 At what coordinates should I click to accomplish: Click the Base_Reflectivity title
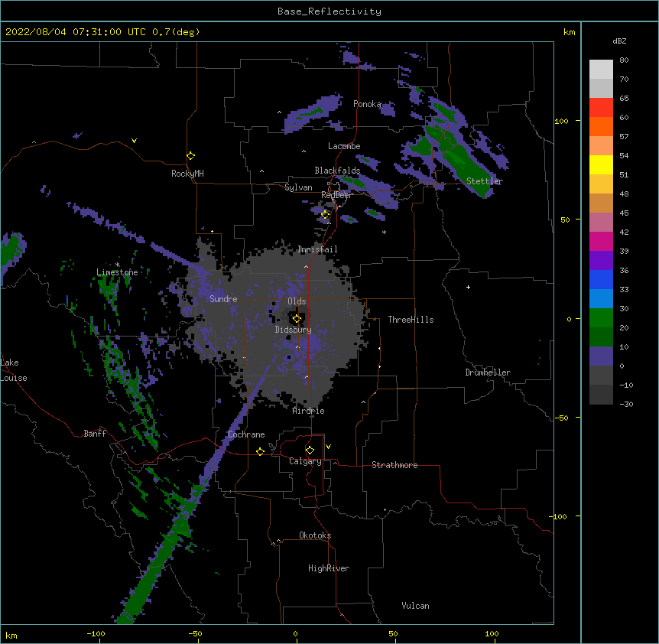pyautogui.click(x=329, y=11)
